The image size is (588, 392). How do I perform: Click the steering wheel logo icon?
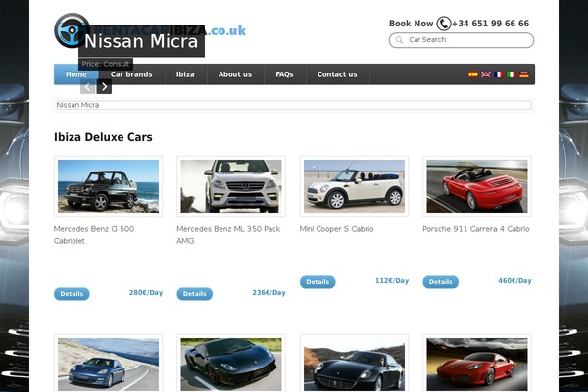[72, 30]
